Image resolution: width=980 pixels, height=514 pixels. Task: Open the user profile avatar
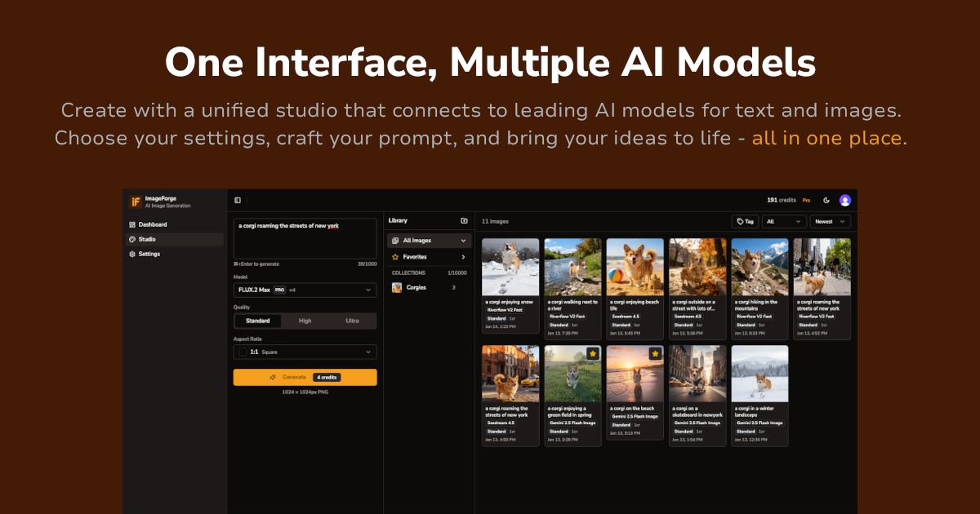click(x=845, y=200)
